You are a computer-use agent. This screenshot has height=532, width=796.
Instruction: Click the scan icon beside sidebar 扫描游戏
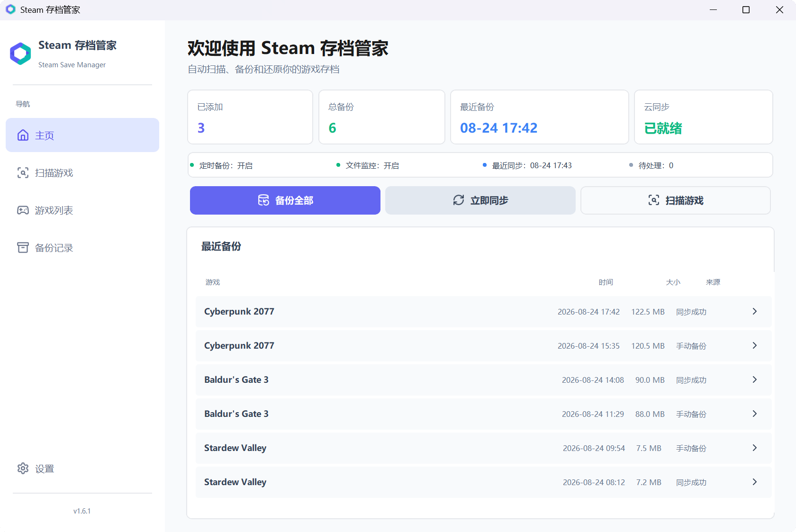click(23, 172)
